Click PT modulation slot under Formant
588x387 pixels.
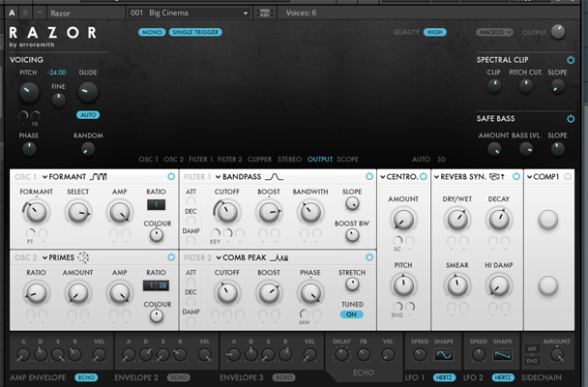[30, 233]
